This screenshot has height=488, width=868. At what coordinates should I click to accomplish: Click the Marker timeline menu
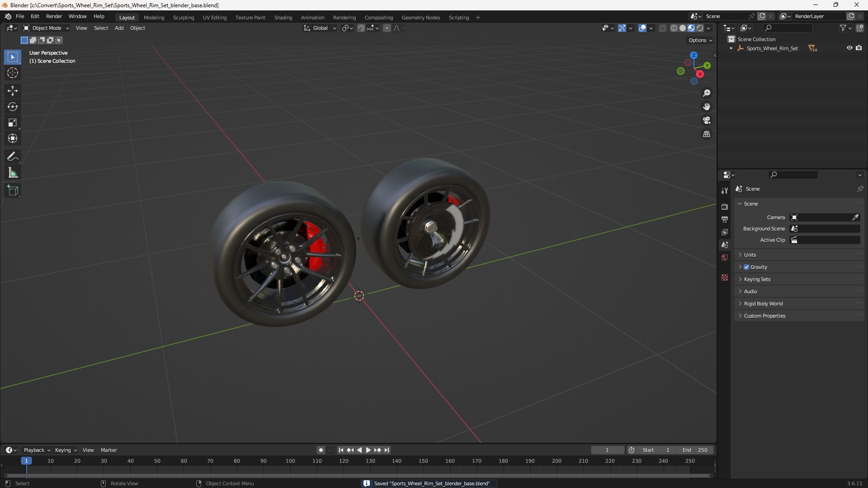coord(108,450)
